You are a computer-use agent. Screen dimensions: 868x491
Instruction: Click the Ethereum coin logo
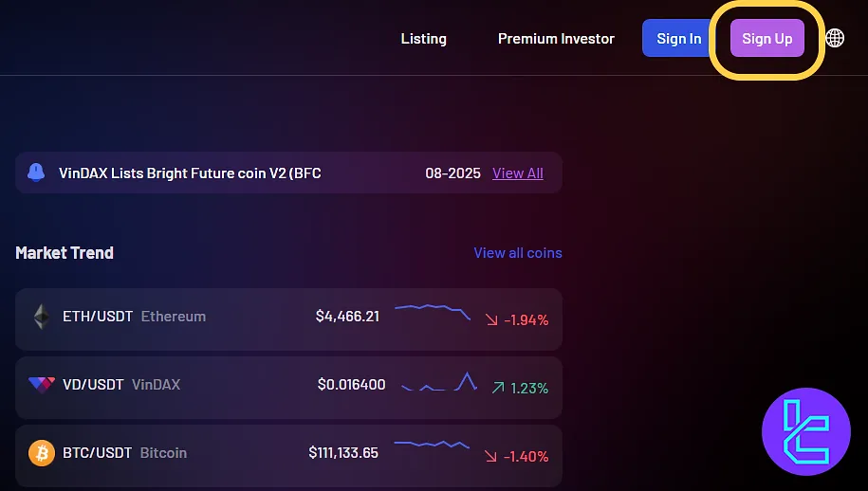click(41, 317)
